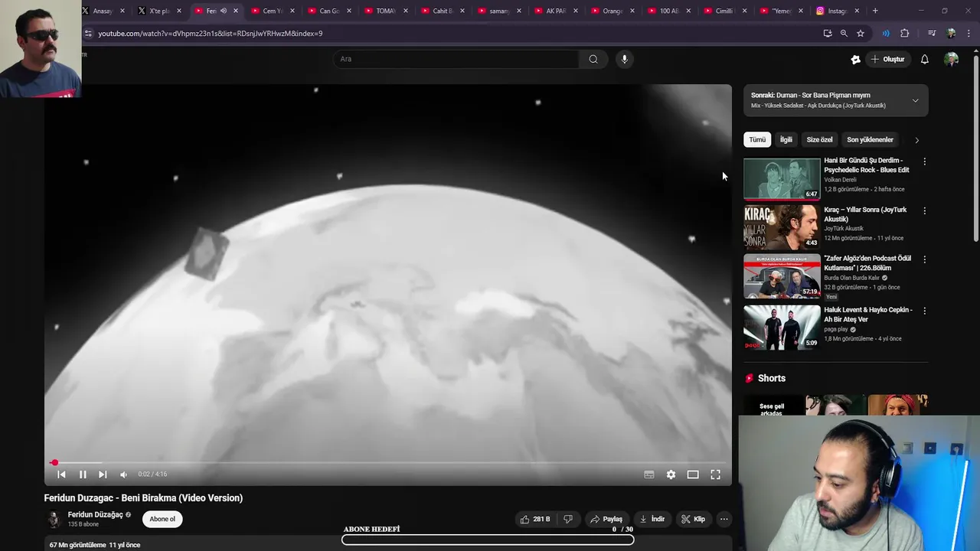
Task: Toggle subtitles in the video player
Action: click(x=649, y=474)
